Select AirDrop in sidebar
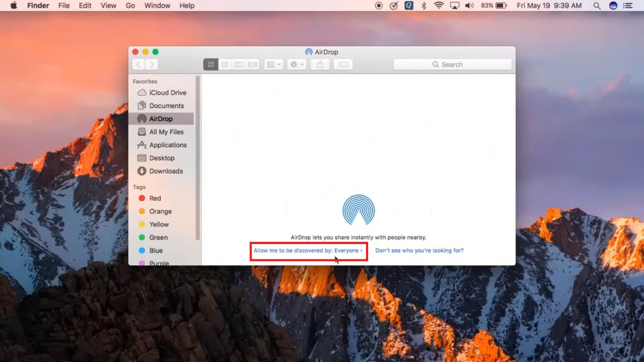Viewport: 644px width, 362px height. tap(162, 119)
